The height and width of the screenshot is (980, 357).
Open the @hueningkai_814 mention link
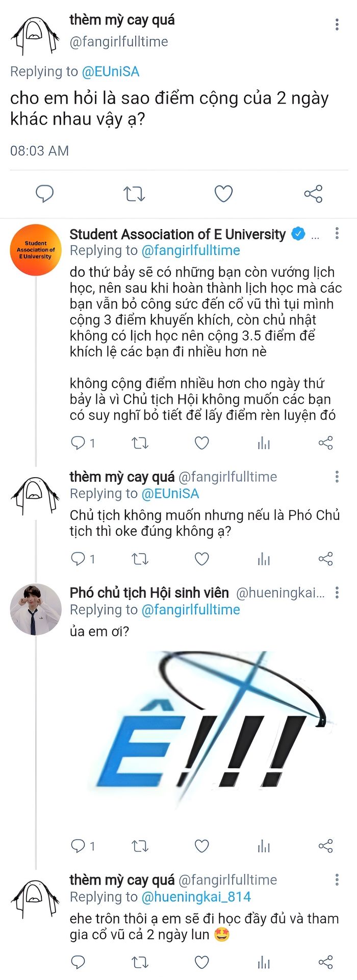tap(196, 897)
